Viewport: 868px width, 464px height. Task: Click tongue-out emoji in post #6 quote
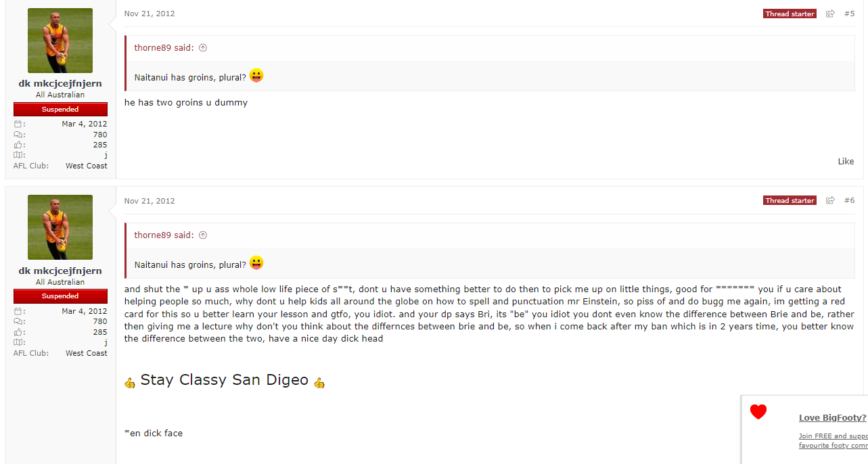(256, 263)
